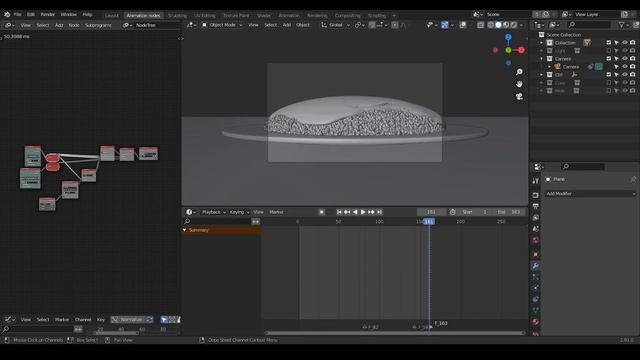Viewport: 640px width, 360px height.
Task: Click the outliner search field
Action: coord(590,25)
